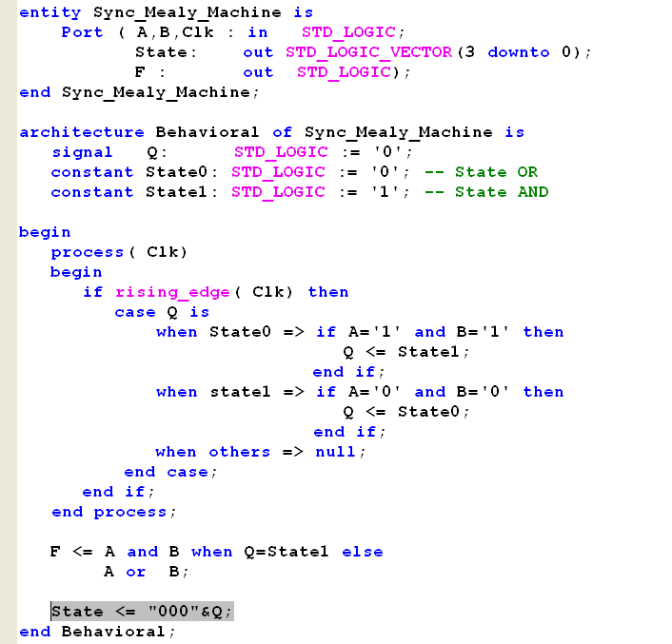The width and height of the screenshot is (672, 644).
Task: Select STD_LOGIC_VECTOR in the State port line
Action: 368,52
